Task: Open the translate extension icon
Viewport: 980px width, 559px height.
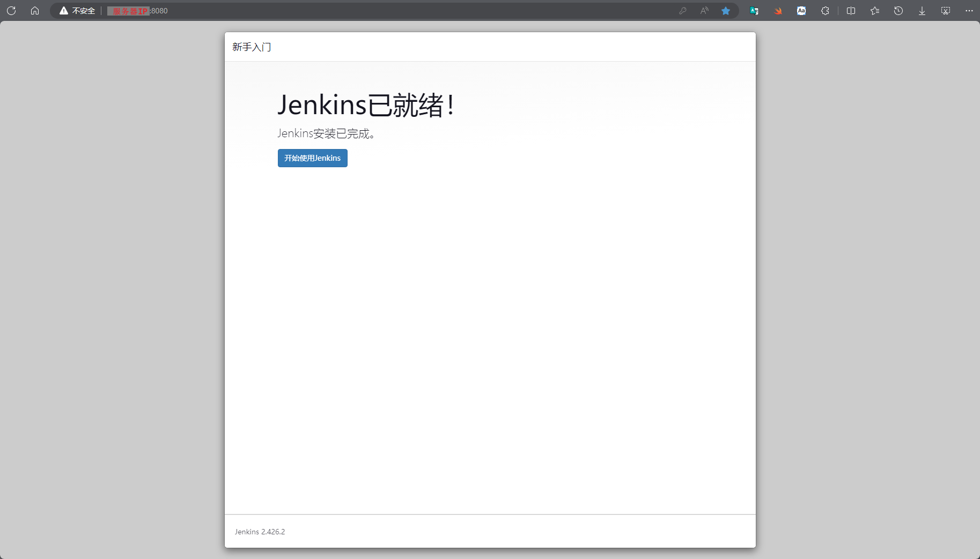Action: pyautogui.click(x=754, y=11)
